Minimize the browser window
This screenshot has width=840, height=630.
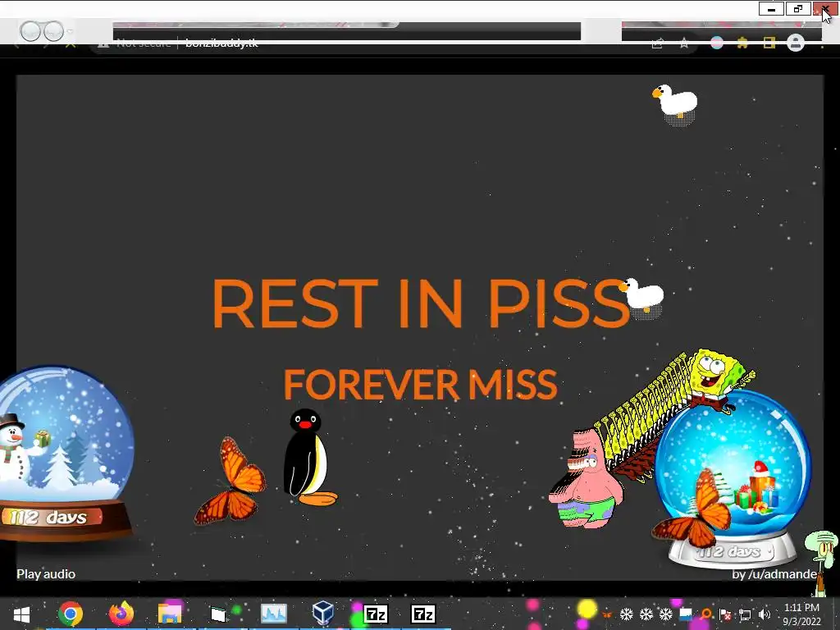[x=771, y=9]
